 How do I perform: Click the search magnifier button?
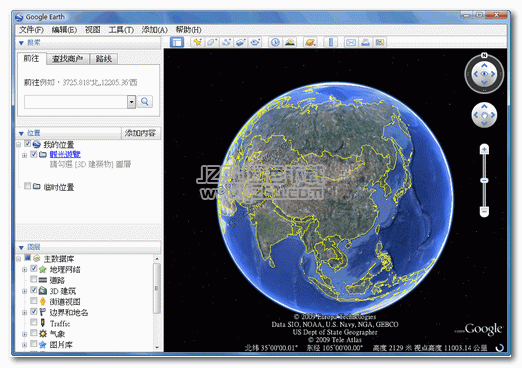(145, 102)
